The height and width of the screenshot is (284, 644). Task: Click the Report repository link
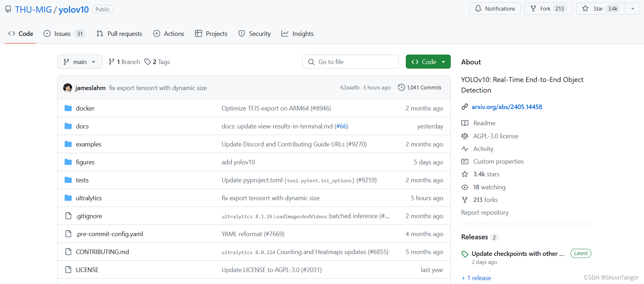pyautogui.click(x=485, y=213)
